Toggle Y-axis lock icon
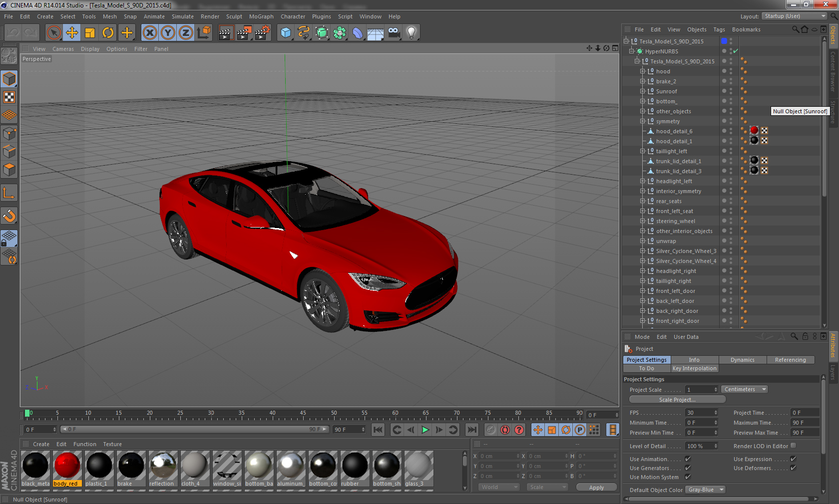The width and height of the screenshot is (839, 504). coord(168,33)
